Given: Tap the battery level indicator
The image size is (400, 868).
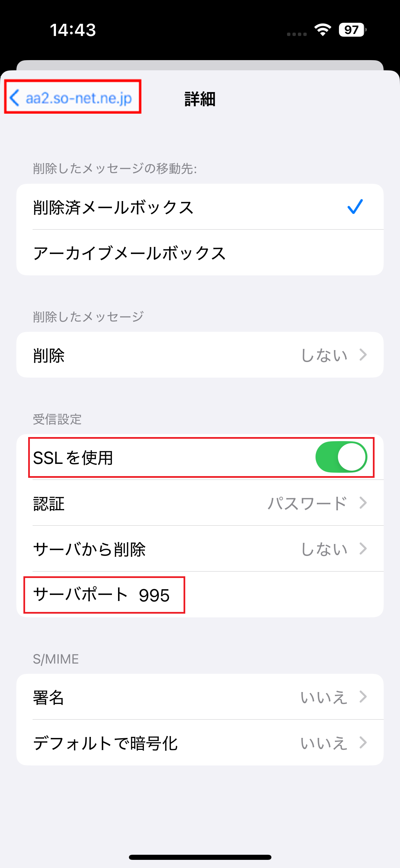Looking at the screenshot, I should click(352, 30).
